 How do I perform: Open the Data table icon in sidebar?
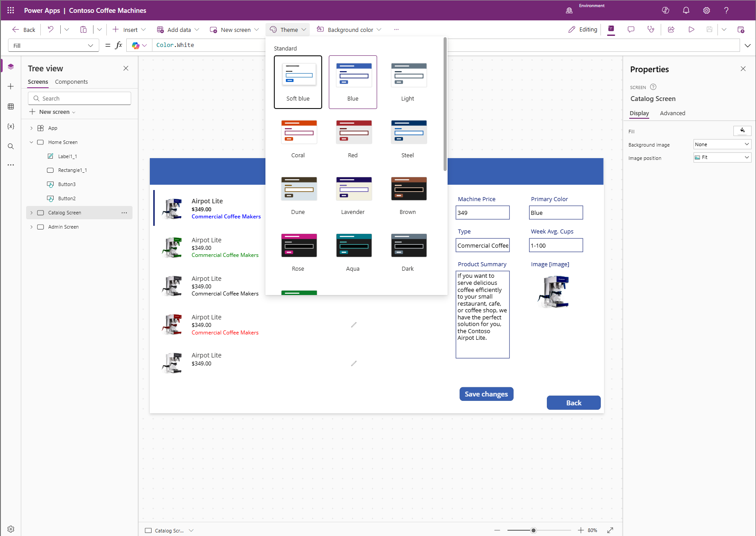click(x=11, y=106)
